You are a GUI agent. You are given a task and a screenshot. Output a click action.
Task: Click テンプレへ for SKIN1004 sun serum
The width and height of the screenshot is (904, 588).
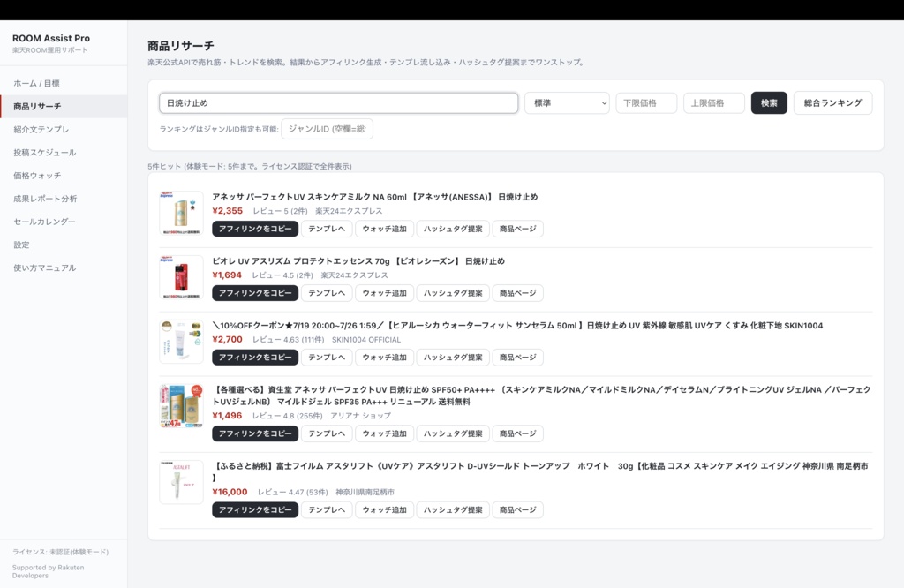tap(327, 358)
